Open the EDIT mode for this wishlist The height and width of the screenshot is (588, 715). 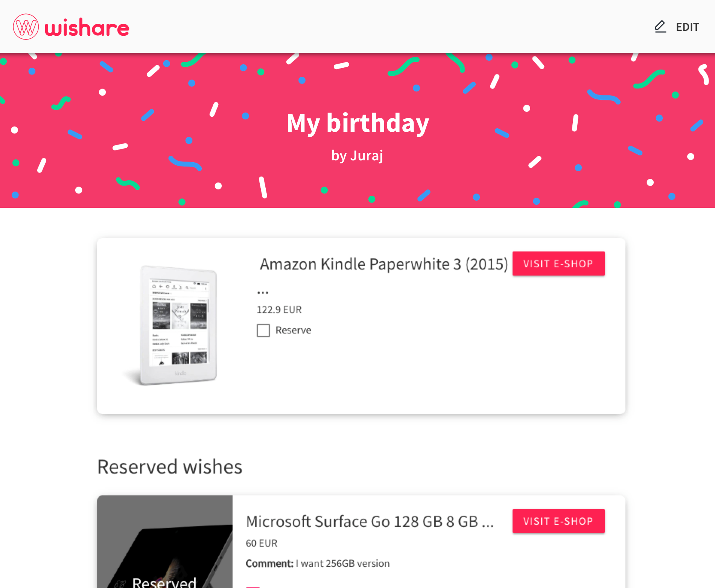pos(688,27)
